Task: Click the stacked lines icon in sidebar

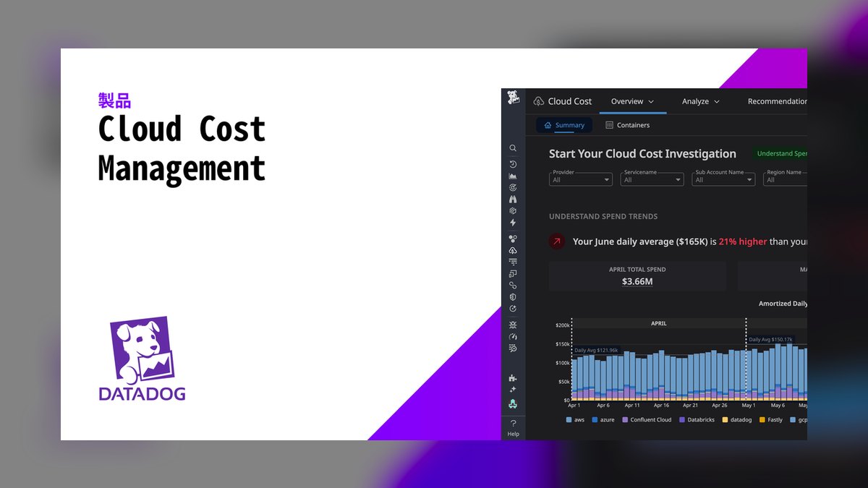Action: click(513, 262)
